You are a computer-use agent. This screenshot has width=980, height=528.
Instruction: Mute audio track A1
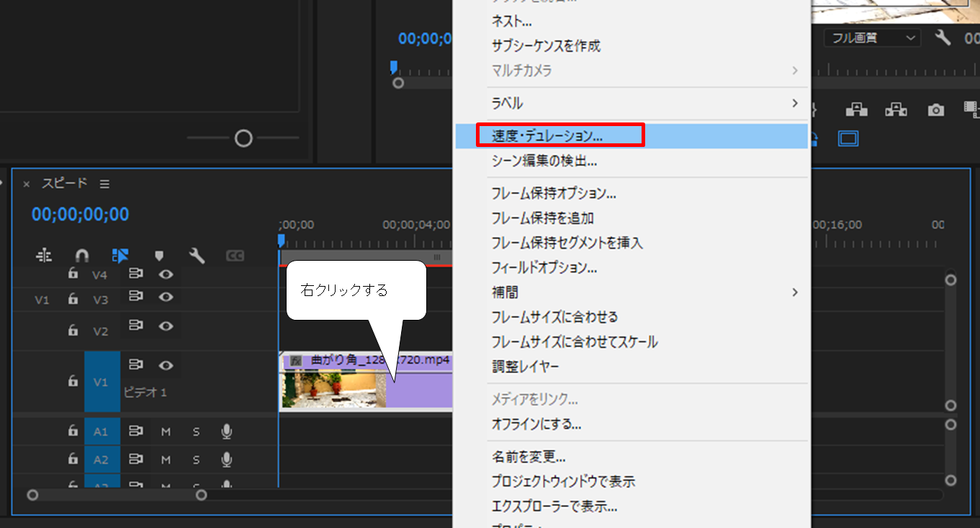pos(166,431)
